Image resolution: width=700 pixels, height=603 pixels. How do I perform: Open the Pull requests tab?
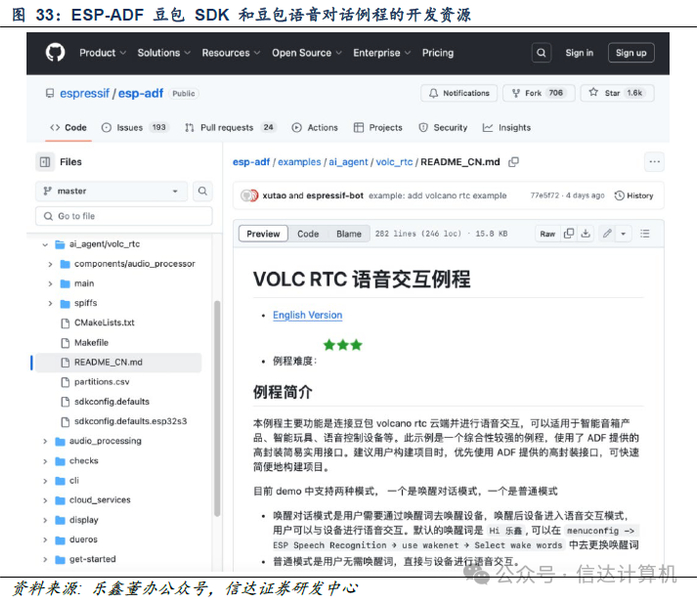point(230,128)
